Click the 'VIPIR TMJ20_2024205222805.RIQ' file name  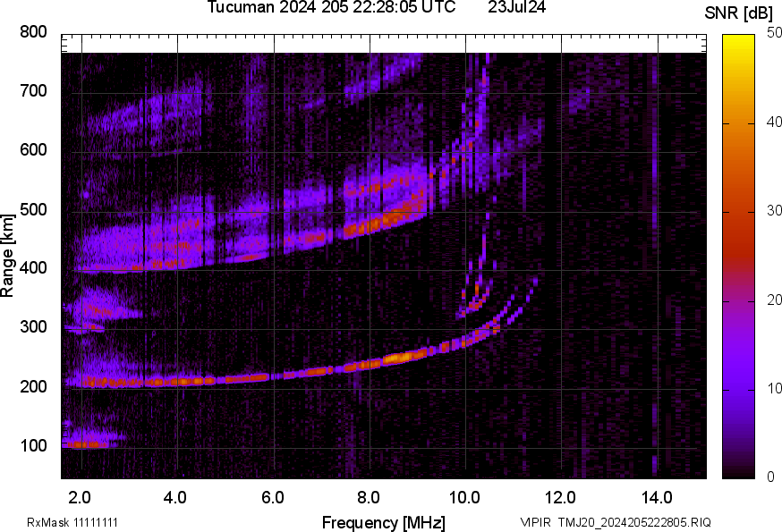(616, 522)
